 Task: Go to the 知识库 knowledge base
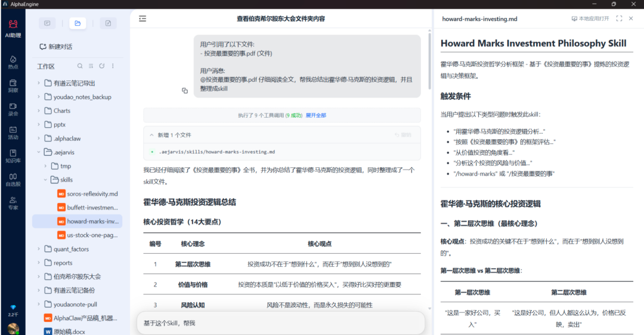pos(13,156)
